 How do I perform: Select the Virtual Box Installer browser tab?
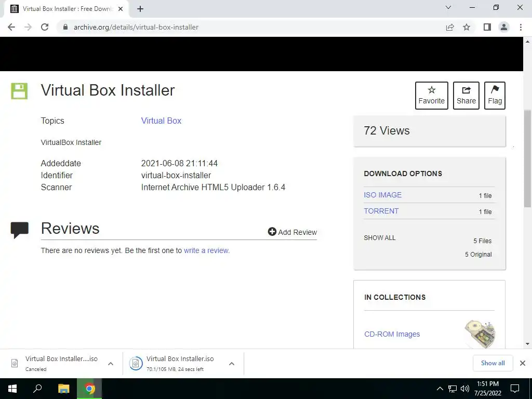66,9
